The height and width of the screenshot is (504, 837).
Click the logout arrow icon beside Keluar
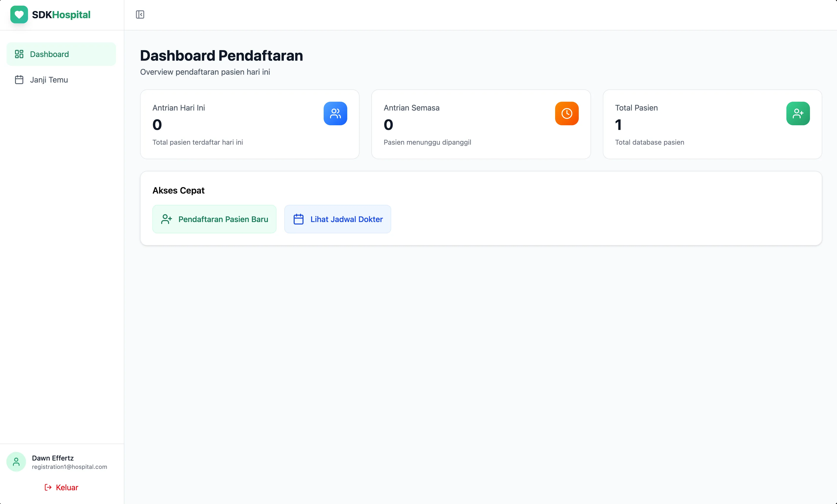47,487
